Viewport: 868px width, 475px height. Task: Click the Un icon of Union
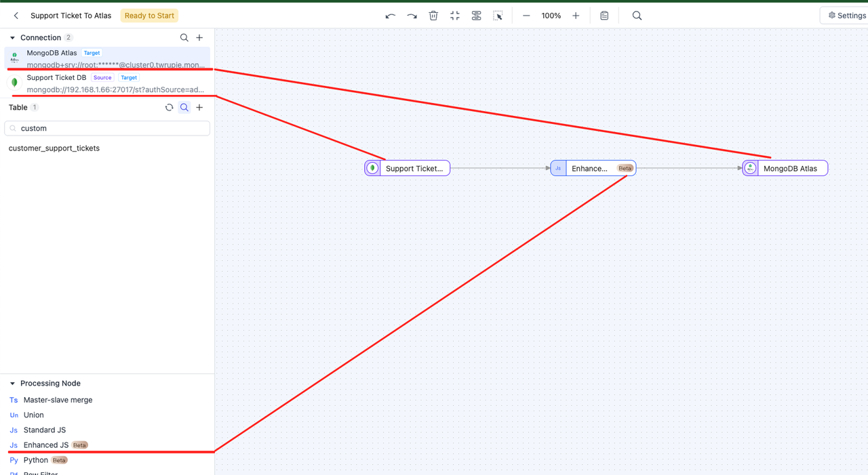click(14, 415)
